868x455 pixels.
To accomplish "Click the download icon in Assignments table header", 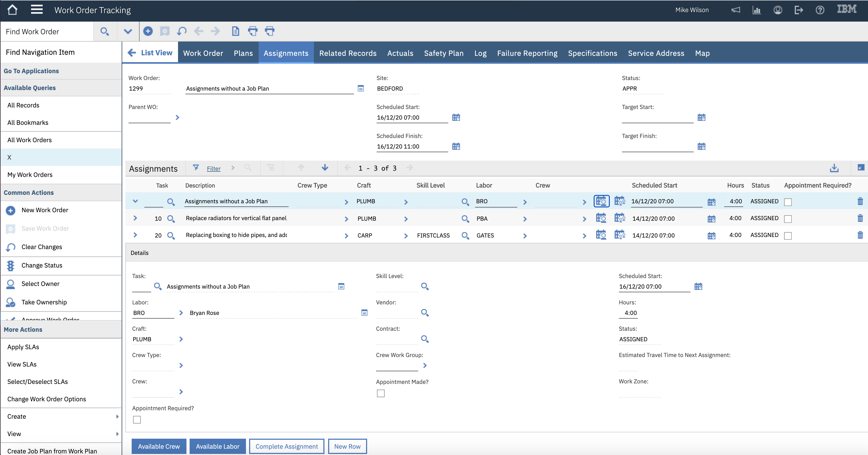I will pyautogui.click(x=834, y=168).
